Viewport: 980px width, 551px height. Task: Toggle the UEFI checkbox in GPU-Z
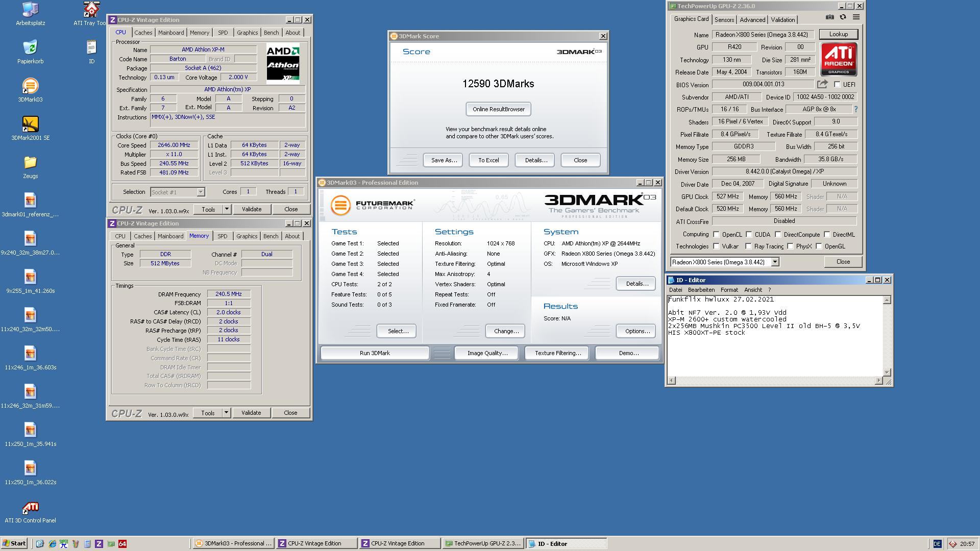(x=837, y=85)
